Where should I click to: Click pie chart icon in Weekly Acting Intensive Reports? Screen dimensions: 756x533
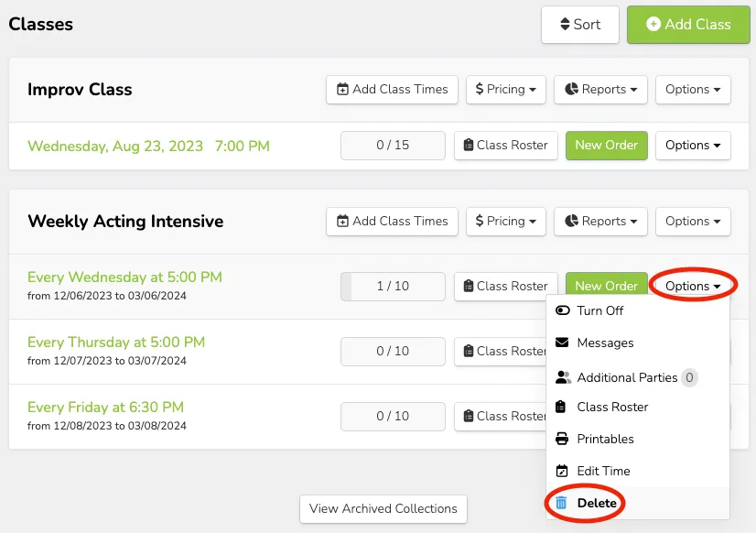coord(571,221)
